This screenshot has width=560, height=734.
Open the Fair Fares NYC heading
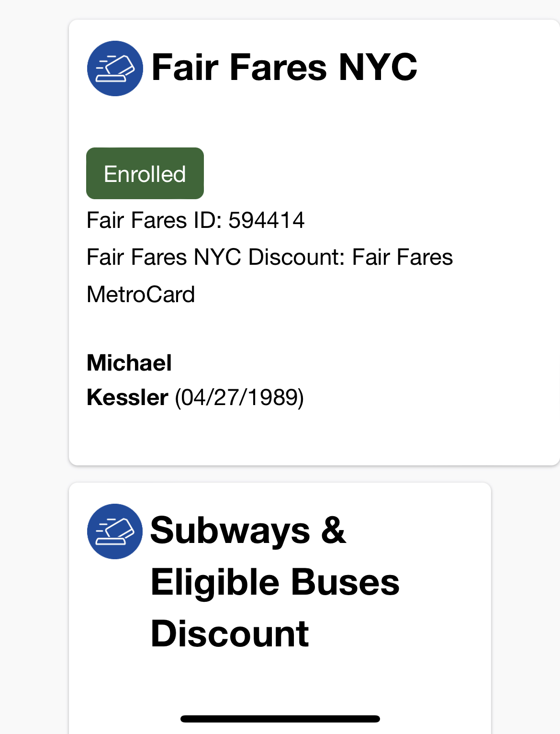(x=284, y=68)
